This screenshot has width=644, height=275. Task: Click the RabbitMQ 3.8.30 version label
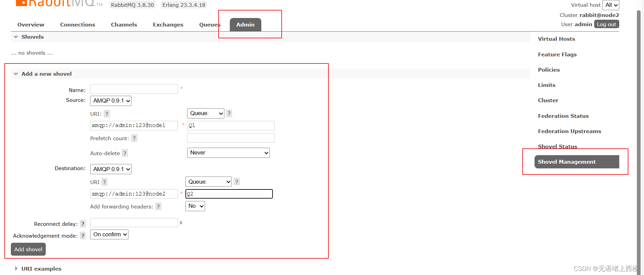click(x=133, y=5)
